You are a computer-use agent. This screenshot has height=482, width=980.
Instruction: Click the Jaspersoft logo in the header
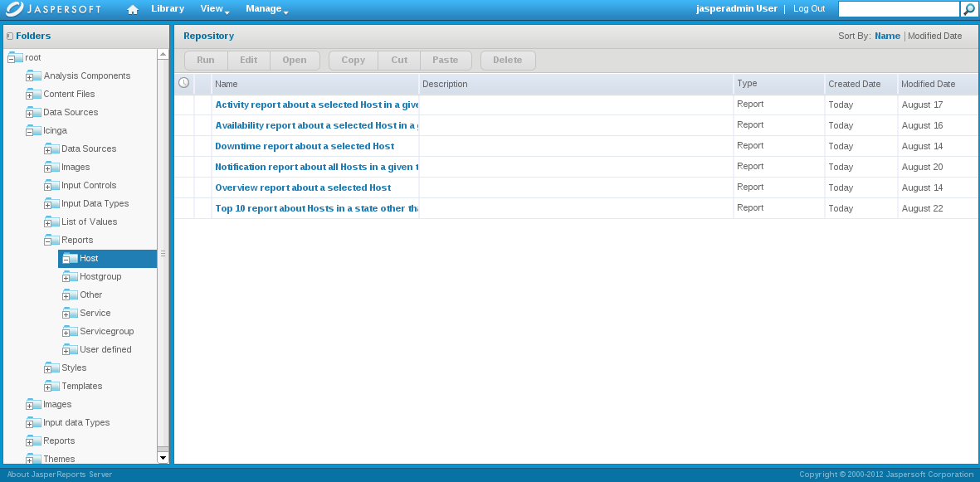(x=53, y=9)
